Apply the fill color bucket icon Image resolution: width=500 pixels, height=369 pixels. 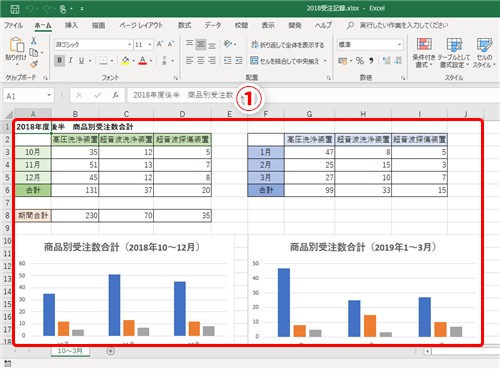[x=125, y=61]
